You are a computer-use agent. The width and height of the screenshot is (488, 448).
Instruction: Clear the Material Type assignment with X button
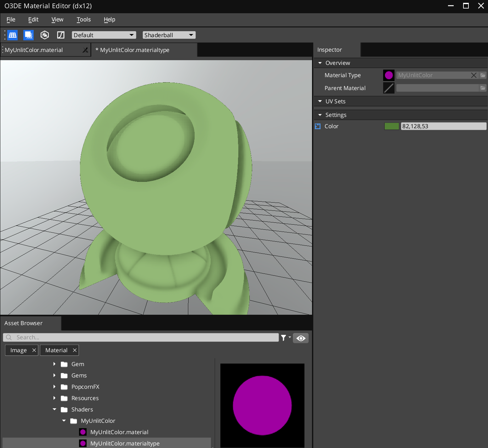point(474,75)
